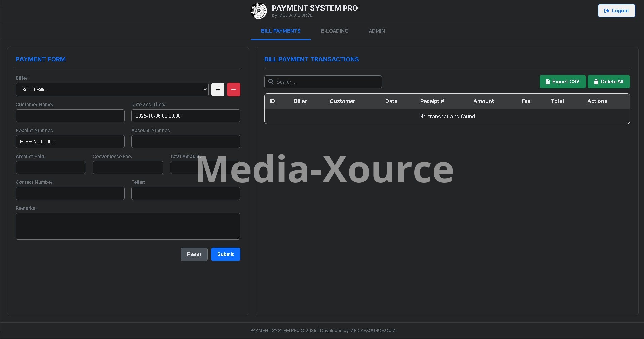Click the Delete All button

[608, 82]
